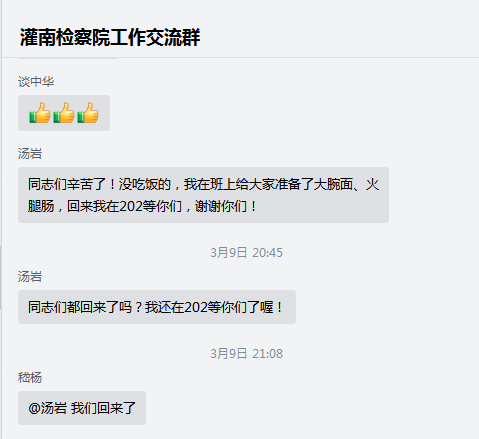Click the text 谢谢你们 in 汤岩's message

[221, 206]
